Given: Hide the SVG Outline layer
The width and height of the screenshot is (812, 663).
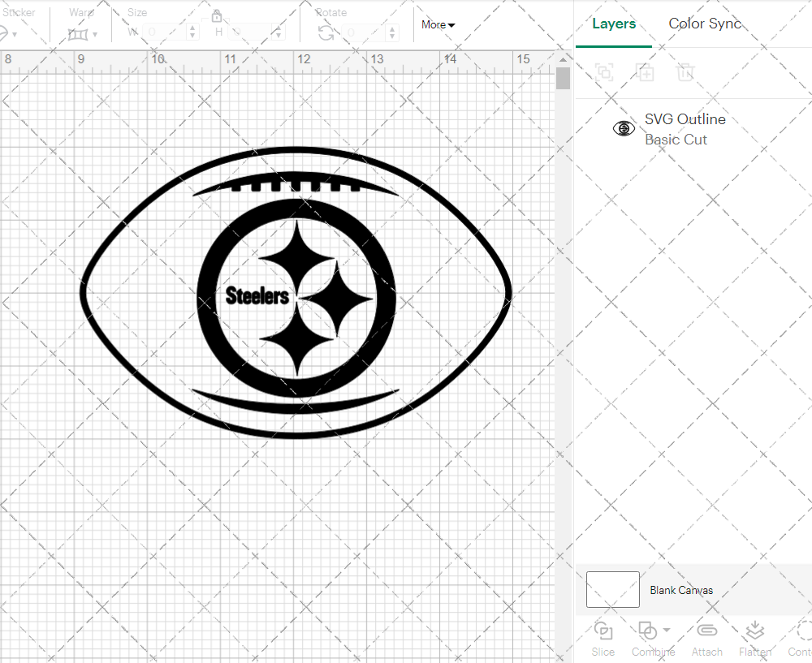Looking at the screenshot, I should [x=624, y=128].
